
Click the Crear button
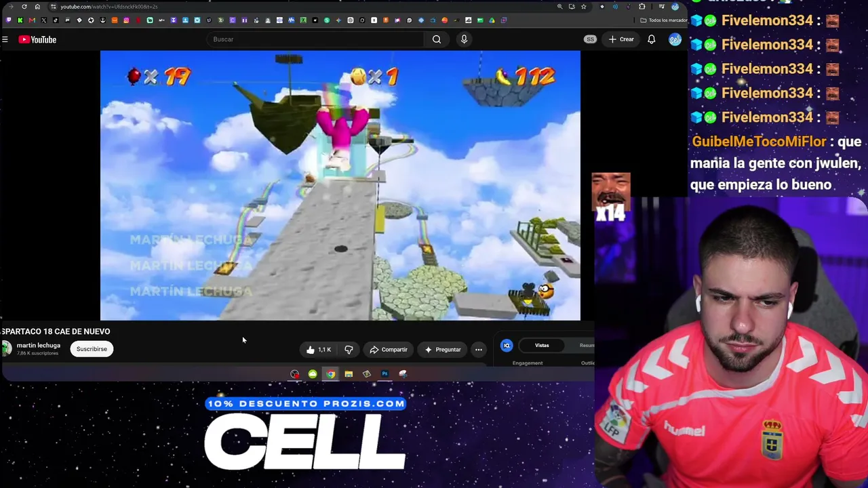621,39
